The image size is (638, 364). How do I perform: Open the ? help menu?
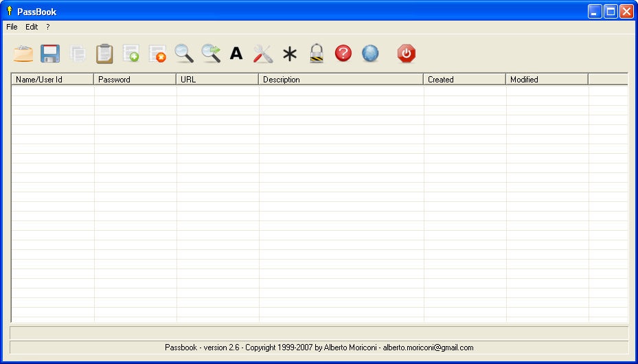[x=48, y=27]
